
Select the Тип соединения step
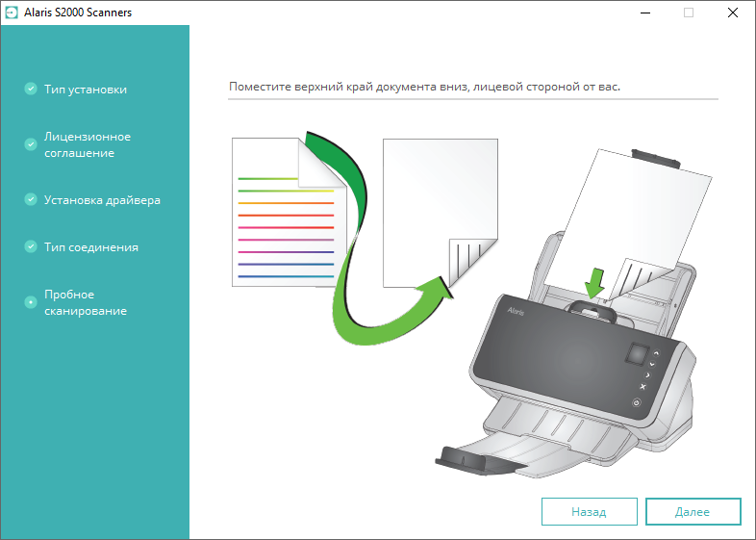coord(91,247)
